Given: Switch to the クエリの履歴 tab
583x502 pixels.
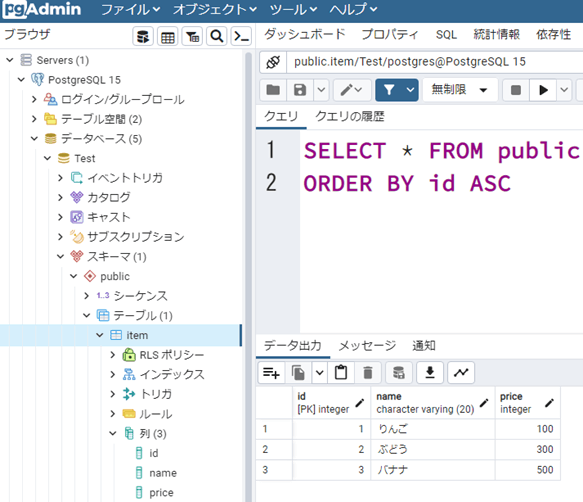Looking at the screenshot, I should tap(350, 117).
